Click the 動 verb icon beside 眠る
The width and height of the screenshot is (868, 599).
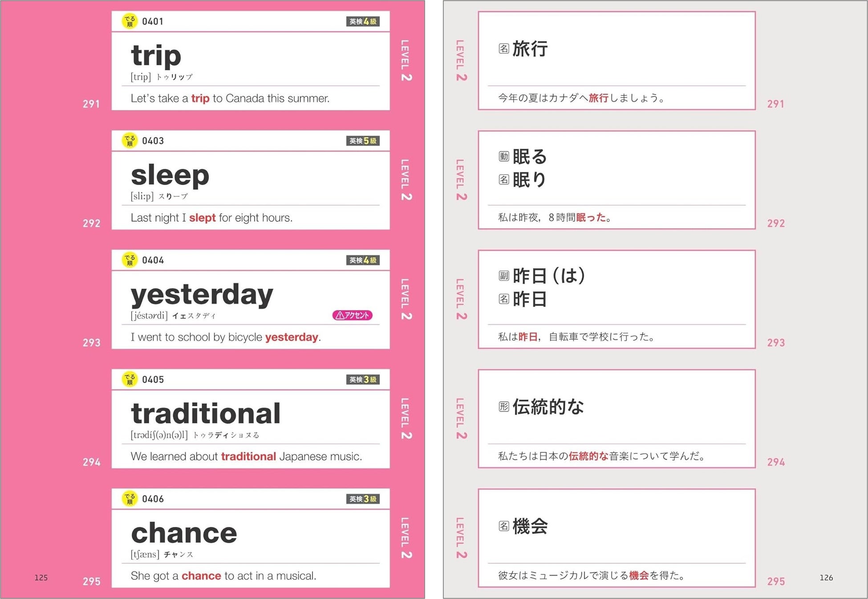click(x=503, y=156)
